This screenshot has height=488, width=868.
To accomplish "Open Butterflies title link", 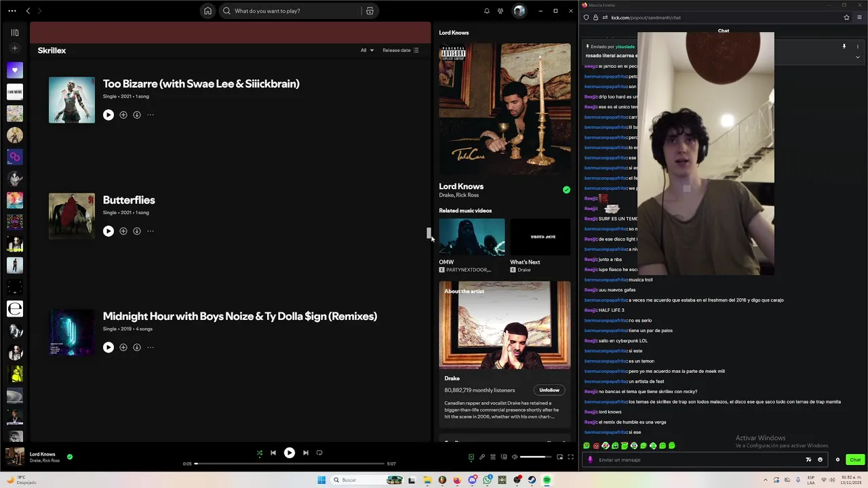I will [129, 200].
